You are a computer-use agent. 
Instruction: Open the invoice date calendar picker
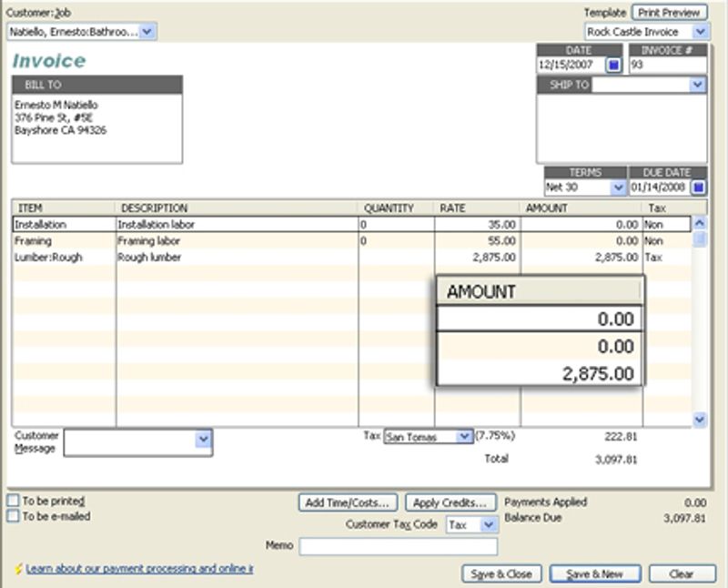[x=613, y=66]
